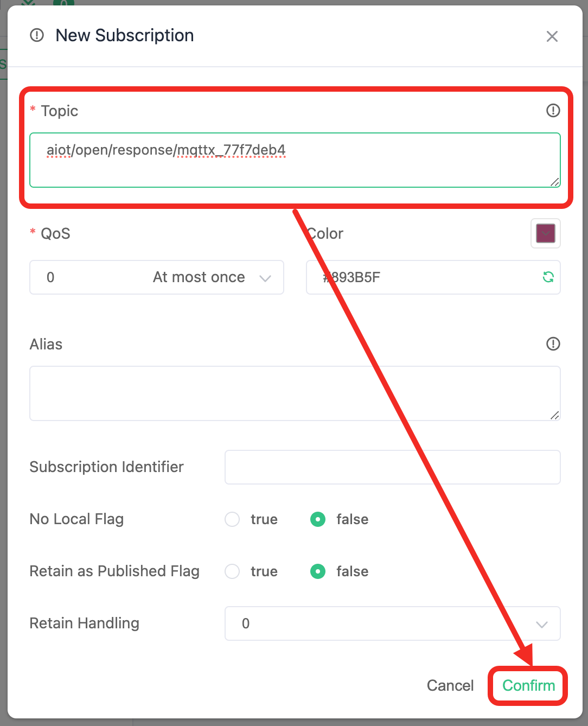Click the Cancel button

tap(450, 686)
